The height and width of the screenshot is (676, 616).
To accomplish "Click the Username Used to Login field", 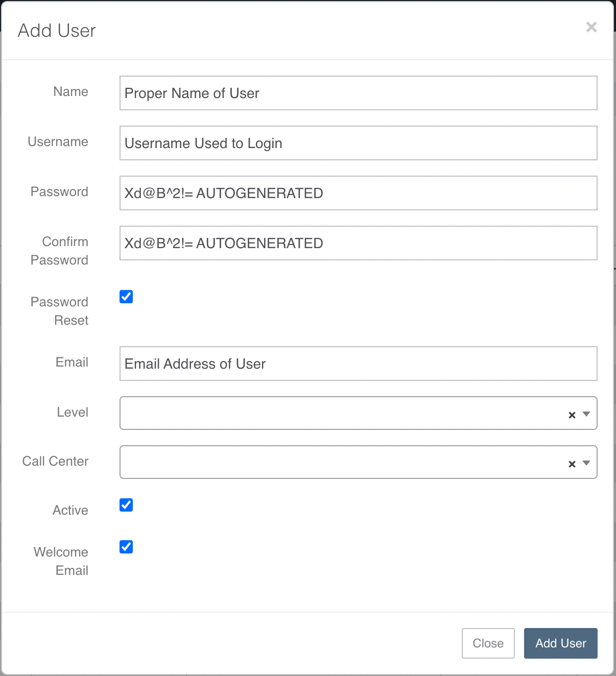I will tap(358, 143).
